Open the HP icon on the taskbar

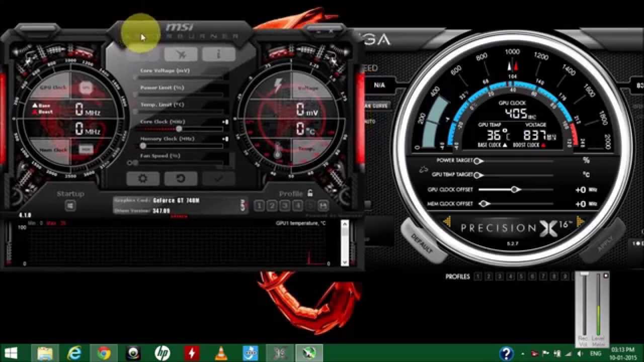tap(162, 353)
